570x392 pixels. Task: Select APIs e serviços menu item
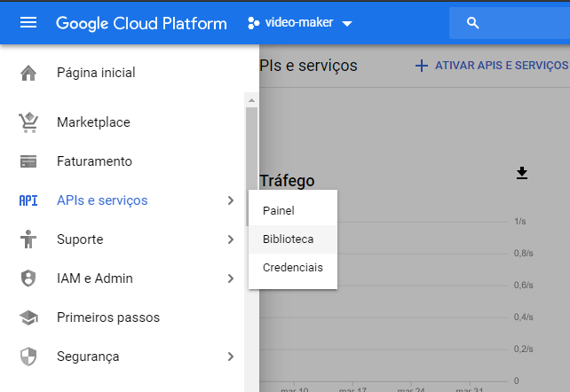pos(102,200)
